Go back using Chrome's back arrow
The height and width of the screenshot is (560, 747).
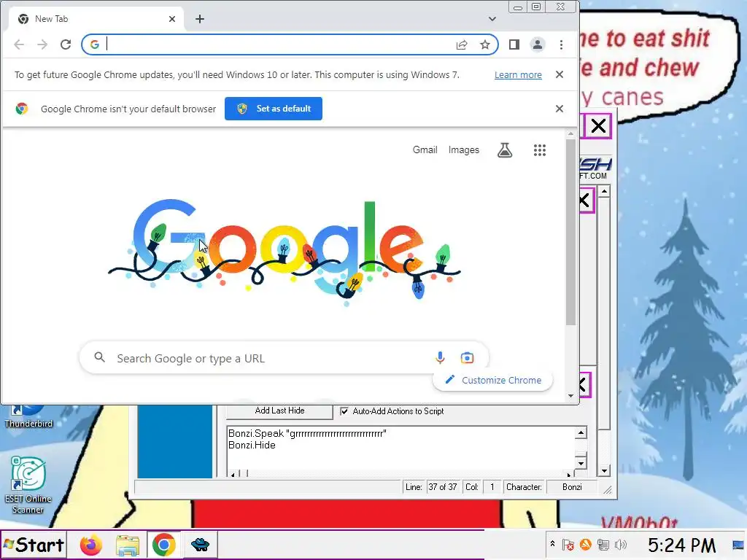[19, 44]
